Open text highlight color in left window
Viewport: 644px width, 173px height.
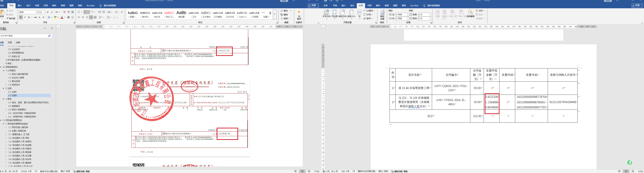point(55,17)
